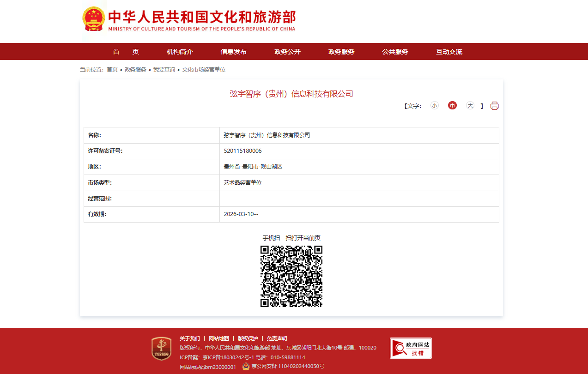Click the police badge icon by 京公网安备
The height and width of the screenshot is (374, 588).
(x=246, y=366)
